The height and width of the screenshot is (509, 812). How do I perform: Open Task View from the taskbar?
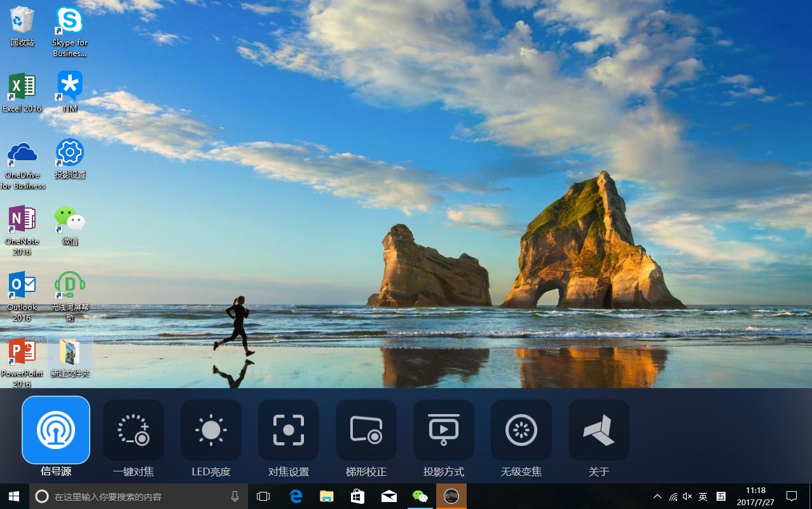tap(263, 496)
